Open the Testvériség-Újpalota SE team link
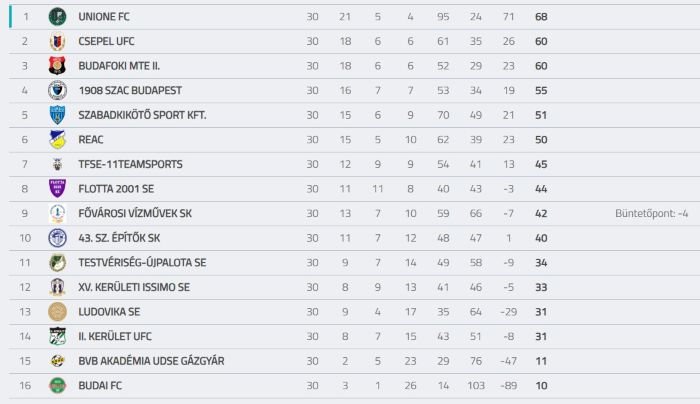The width and height of the screenshot is (700, 404). pyautogui.click(x=142, y=262)
